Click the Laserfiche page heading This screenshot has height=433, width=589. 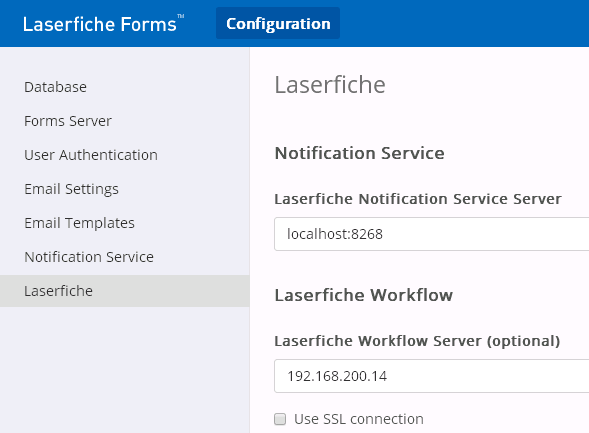tap(330, 84)
